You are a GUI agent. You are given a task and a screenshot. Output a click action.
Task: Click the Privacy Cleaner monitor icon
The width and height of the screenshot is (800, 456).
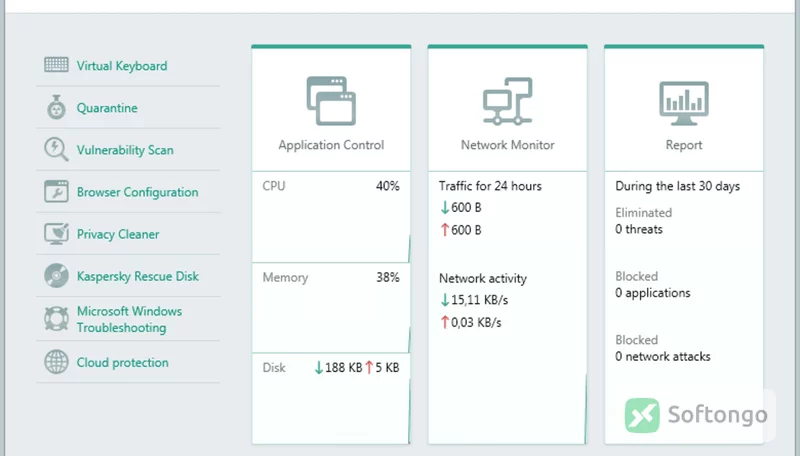tap(56, 234)
